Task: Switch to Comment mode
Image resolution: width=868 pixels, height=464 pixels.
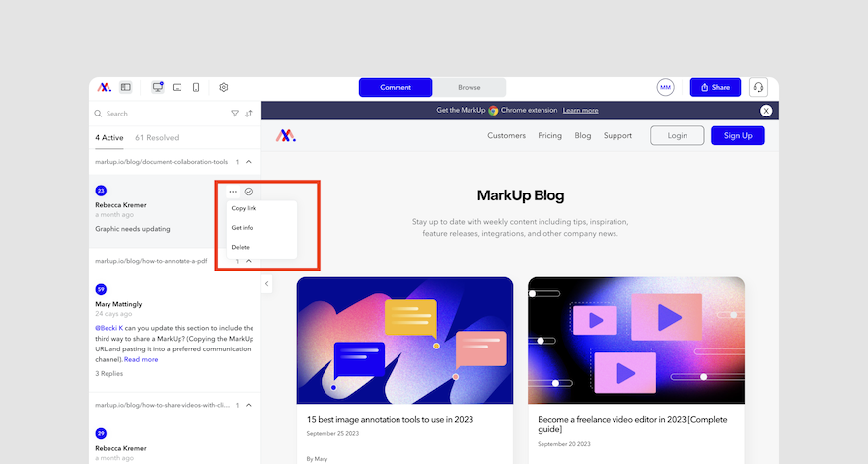Action: pos(396,87)
